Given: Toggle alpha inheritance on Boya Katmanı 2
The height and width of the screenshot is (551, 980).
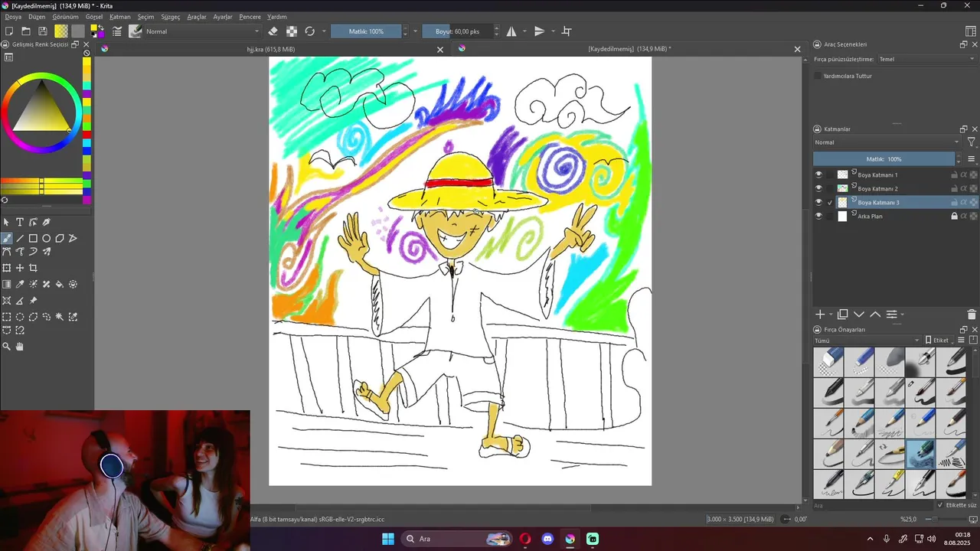Looking at the screenshot, I should [964, 188].
